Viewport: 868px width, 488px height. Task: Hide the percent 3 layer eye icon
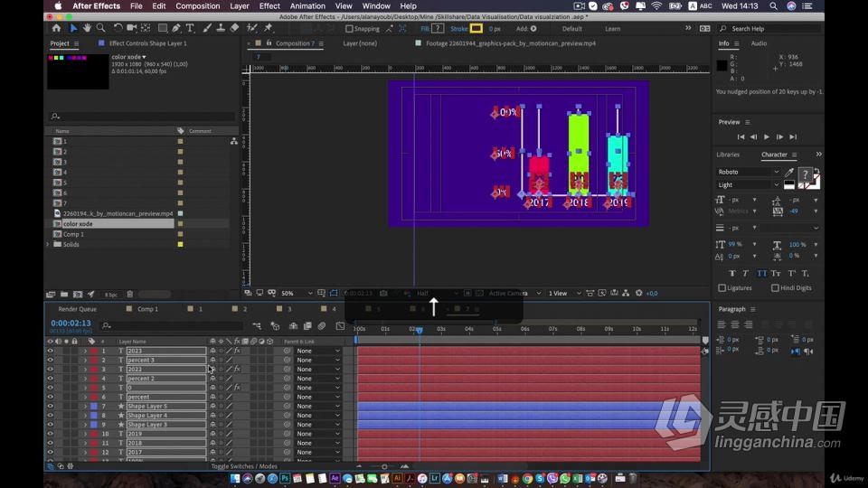click(51, 361)
